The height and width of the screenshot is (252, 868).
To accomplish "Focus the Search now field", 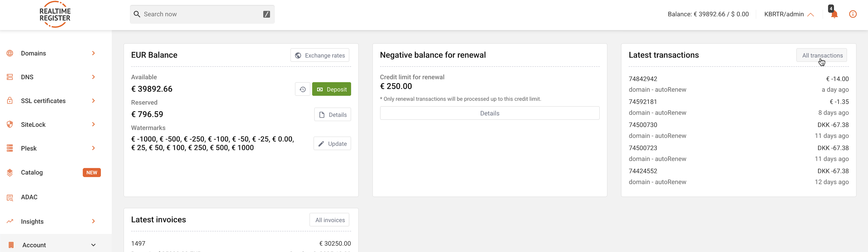I will [x=202, y=14].
